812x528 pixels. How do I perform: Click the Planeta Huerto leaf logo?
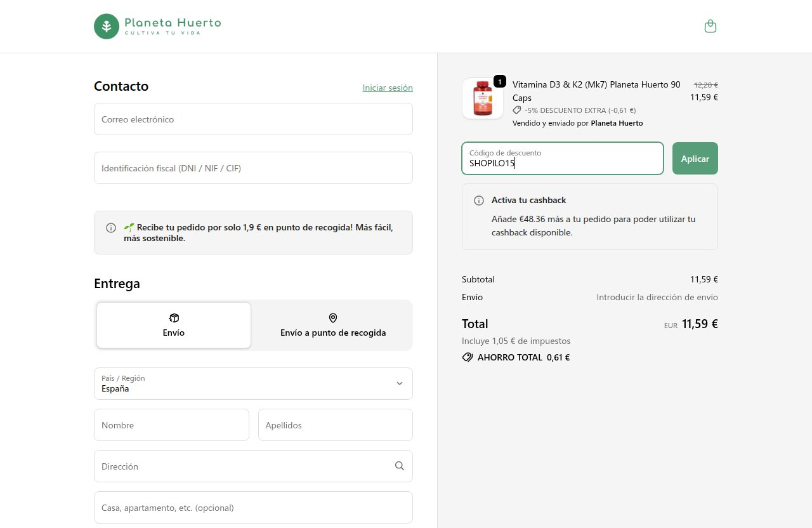[107, 26]
